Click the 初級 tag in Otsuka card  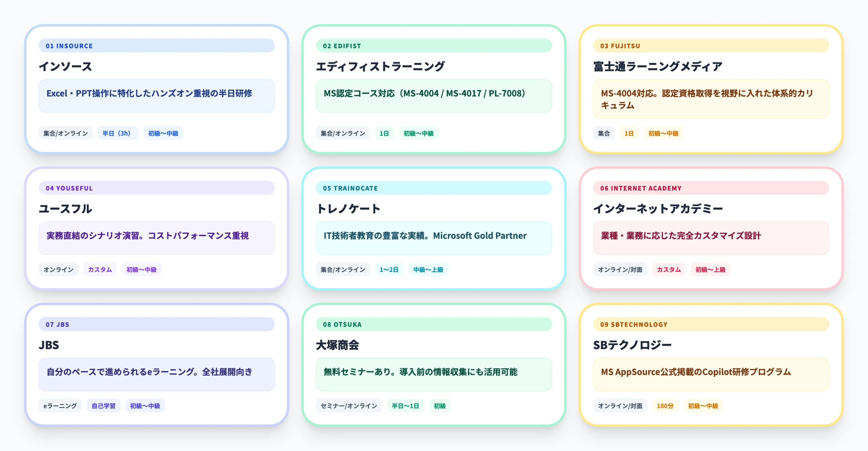coord(440,405)
